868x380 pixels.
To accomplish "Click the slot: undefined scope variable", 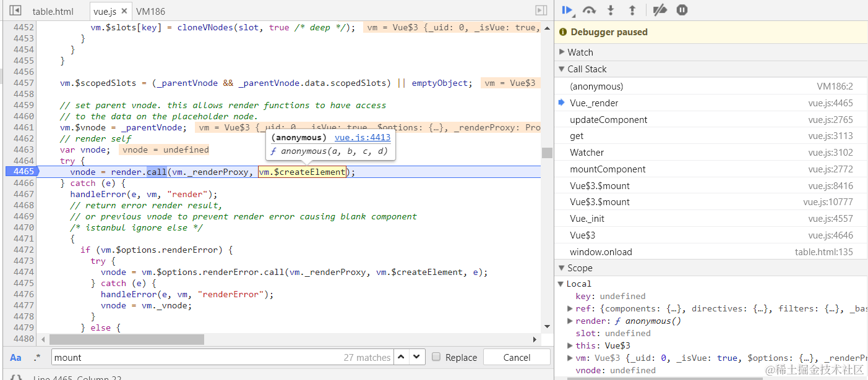I will click(x=612, y=333).
